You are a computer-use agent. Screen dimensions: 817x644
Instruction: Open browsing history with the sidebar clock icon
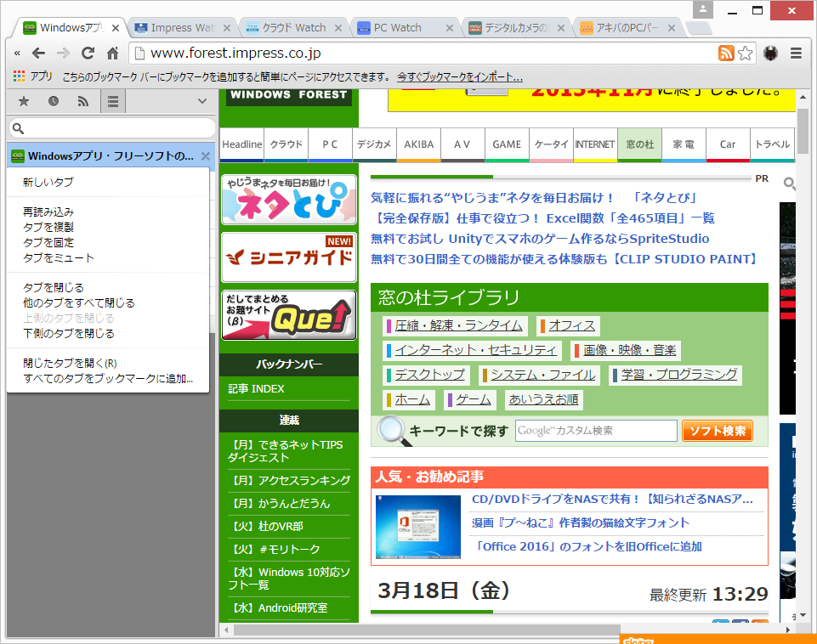(53, 100)
